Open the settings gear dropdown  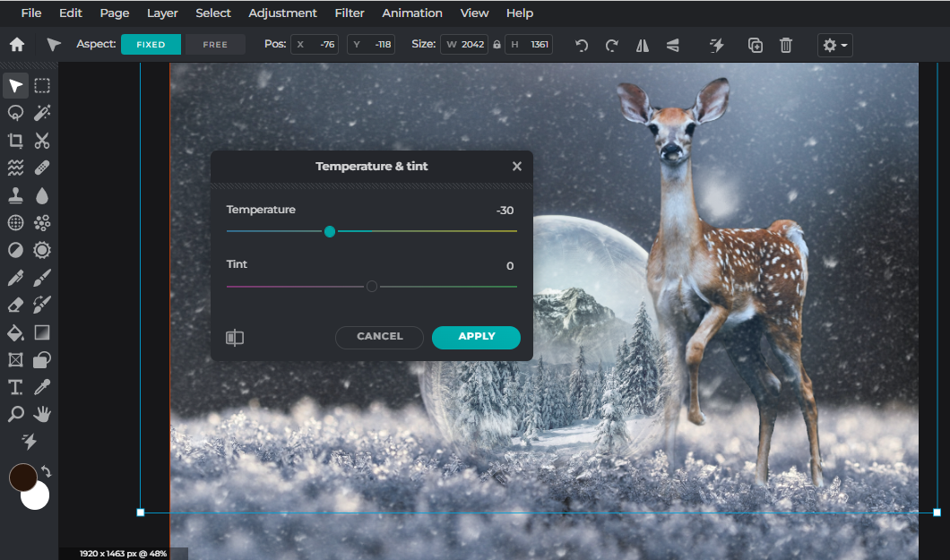pyautogui.click(x=834, y=44)
